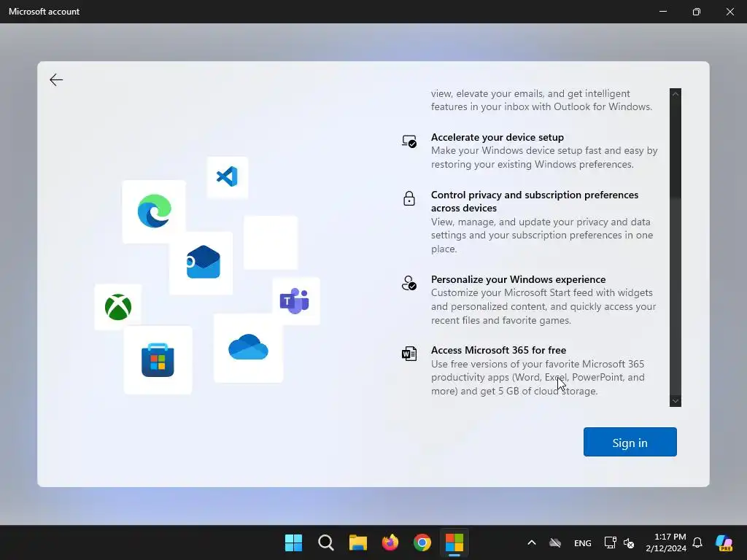The image size is (747, 560).
Task: Click the Microsoft Store tile
Action: 158,360
